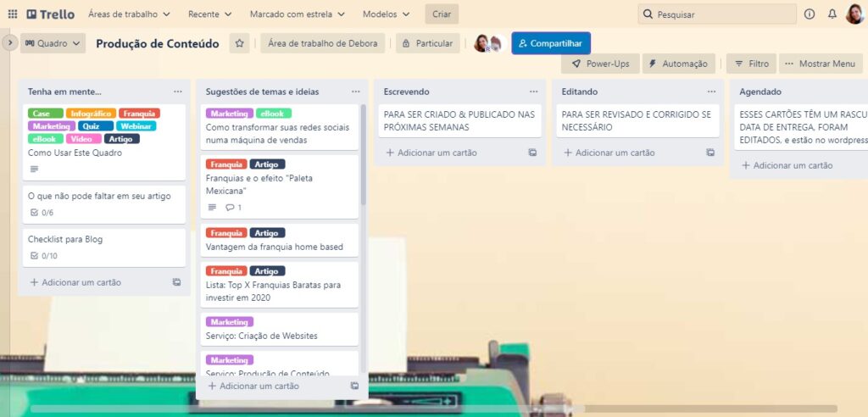Click the Agendado list title

pos(760,92)
